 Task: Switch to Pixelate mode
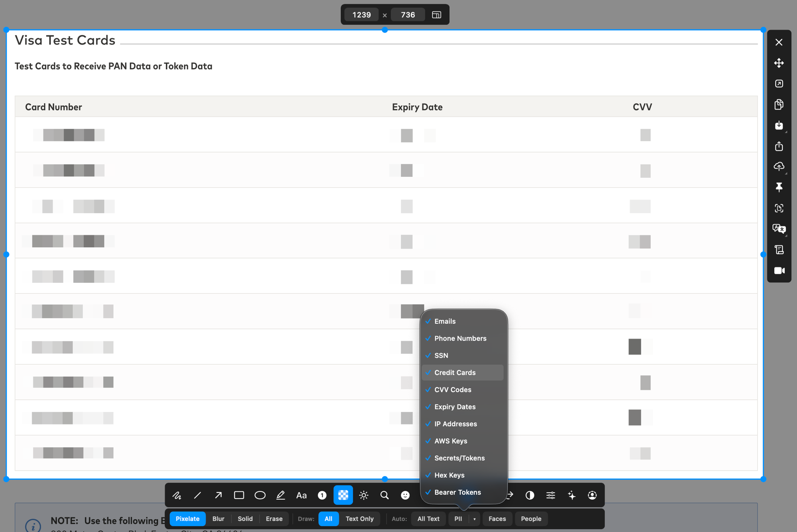coord(187,519)
